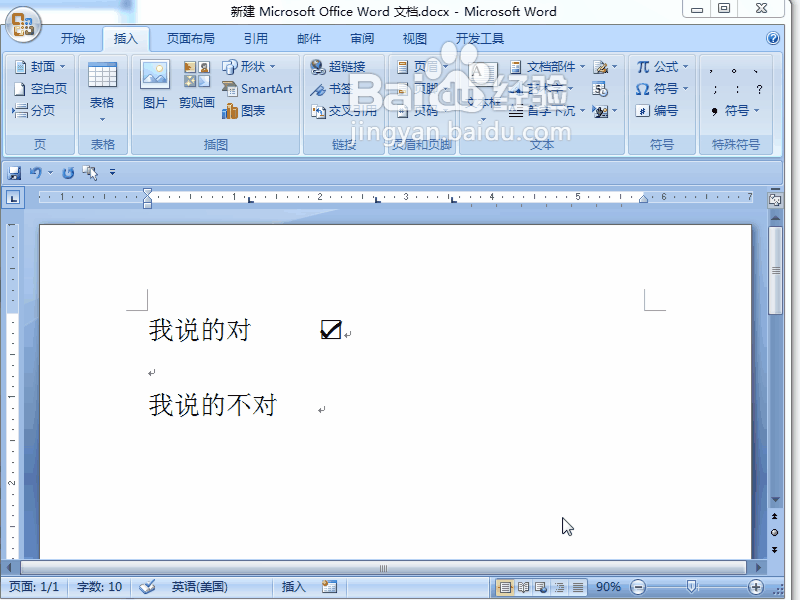
Task: Open the Undo history dropdown arrow
Action: click(x=50, y=171)
